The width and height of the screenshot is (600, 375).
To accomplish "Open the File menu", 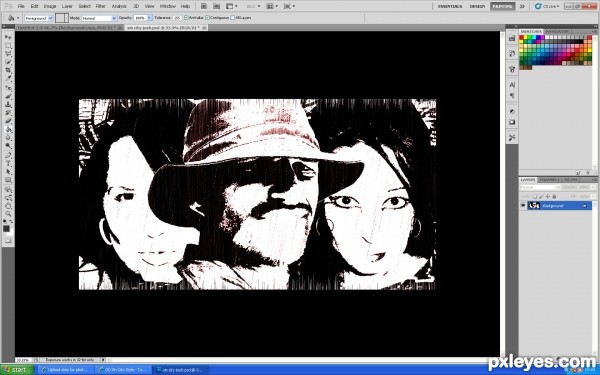I will click(x=21, y=6).
